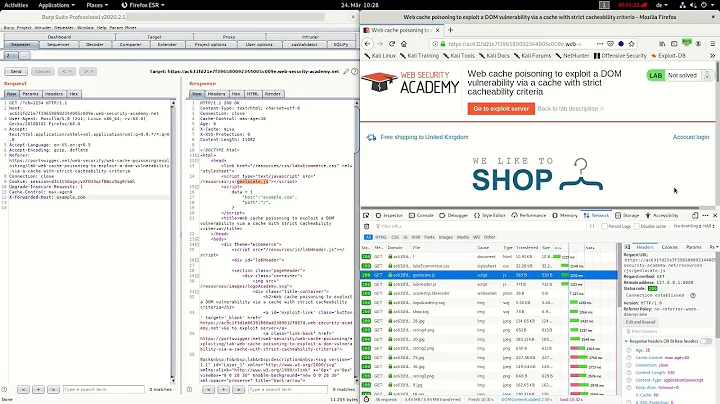The image size is (720, 404).
Task: Open devtools more options ellipsis
Action: click(x=706, y=215)
